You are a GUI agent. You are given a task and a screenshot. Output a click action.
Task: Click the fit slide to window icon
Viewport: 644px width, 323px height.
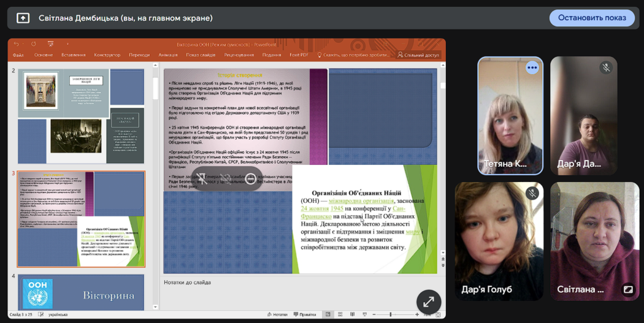(439, 314)
